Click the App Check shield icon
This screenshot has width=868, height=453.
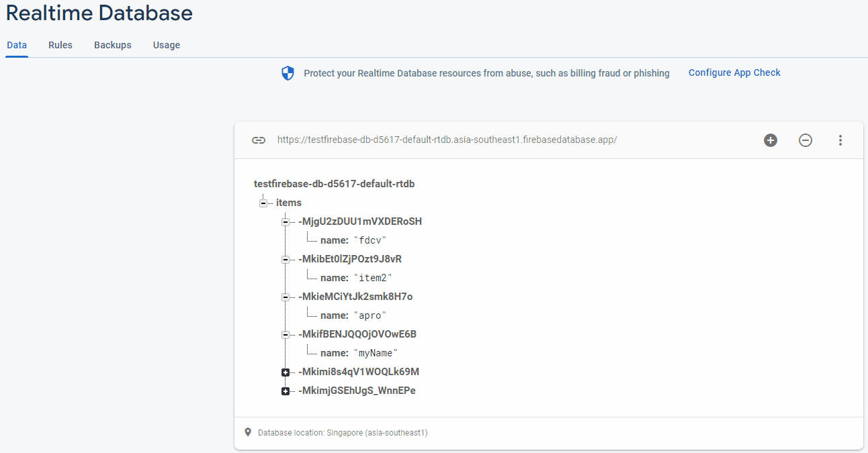[x=288, y=73]
